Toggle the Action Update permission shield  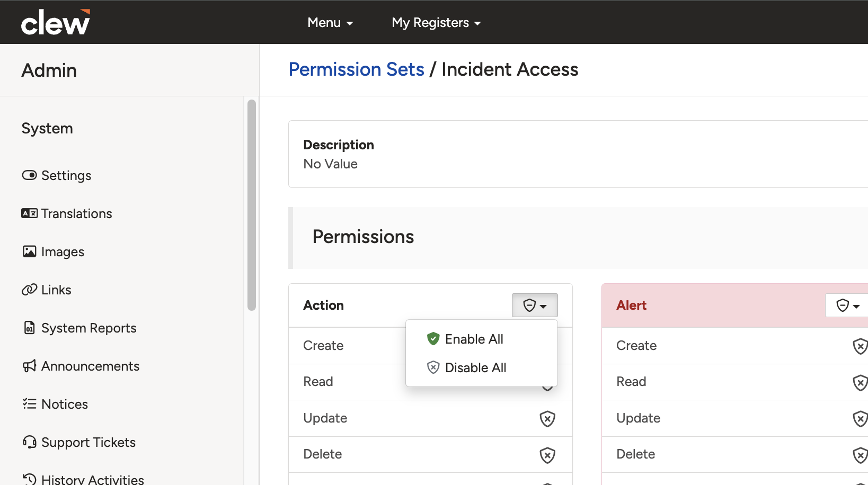(x=547, y=419)
